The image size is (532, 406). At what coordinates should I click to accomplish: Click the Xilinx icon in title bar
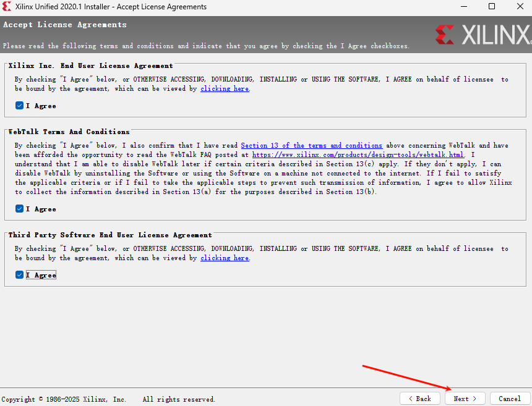click(7, 7)
